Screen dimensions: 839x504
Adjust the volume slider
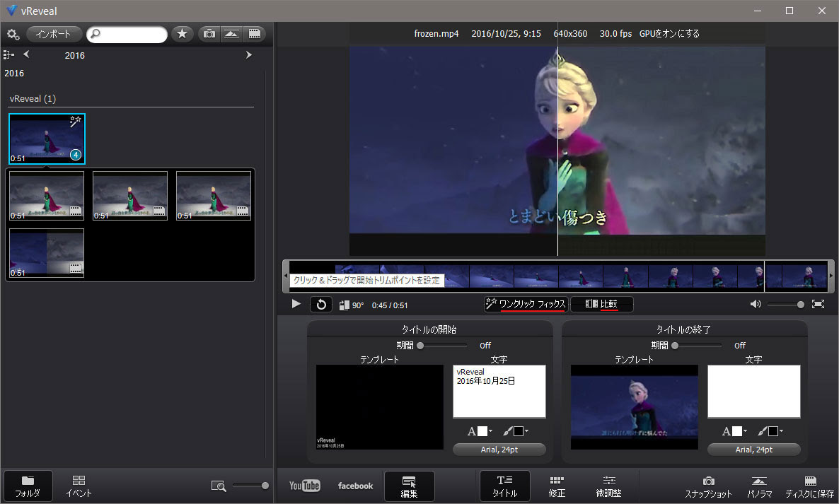(x=785, y=304)
